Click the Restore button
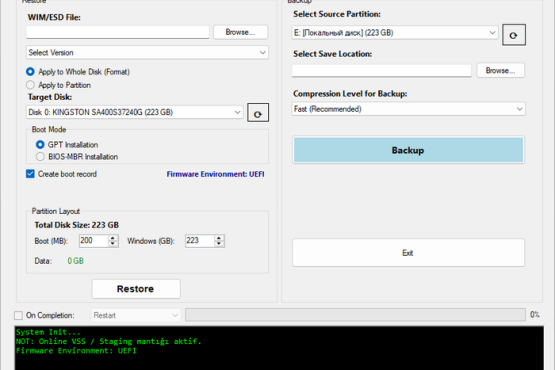555x370 pixels. click(136, 289)
